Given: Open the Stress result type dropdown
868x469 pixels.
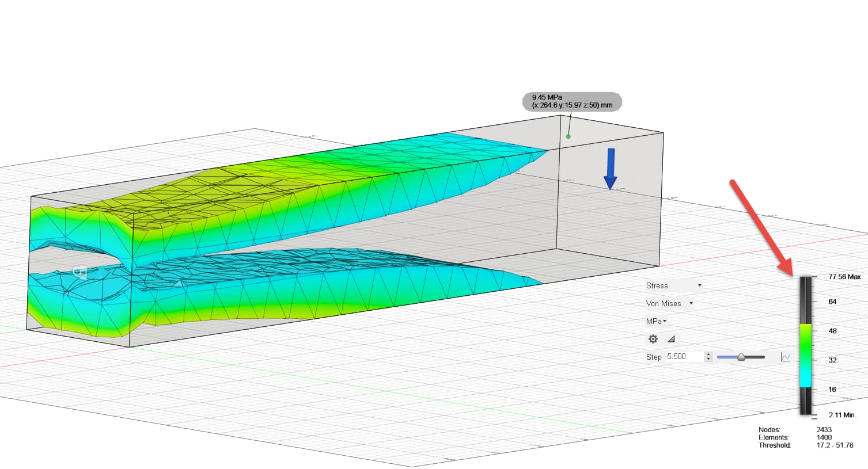Looking at the screenshot, I should click(674, 285).
